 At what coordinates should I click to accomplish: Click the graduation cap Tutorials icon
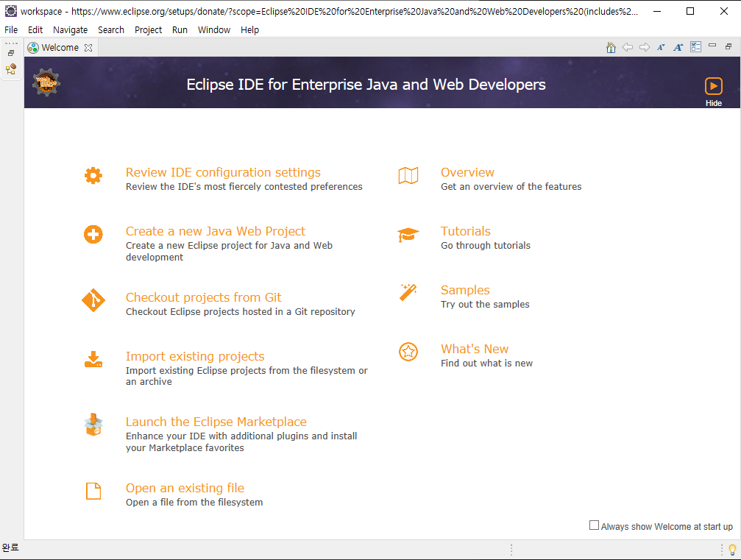click(x=408, y=235)
